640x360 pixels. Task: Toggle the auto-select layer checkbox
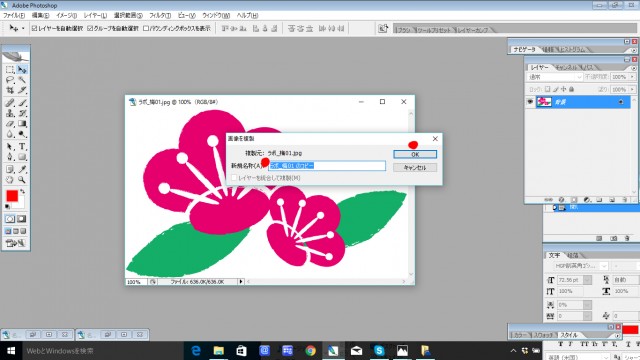tap(34, 28)
